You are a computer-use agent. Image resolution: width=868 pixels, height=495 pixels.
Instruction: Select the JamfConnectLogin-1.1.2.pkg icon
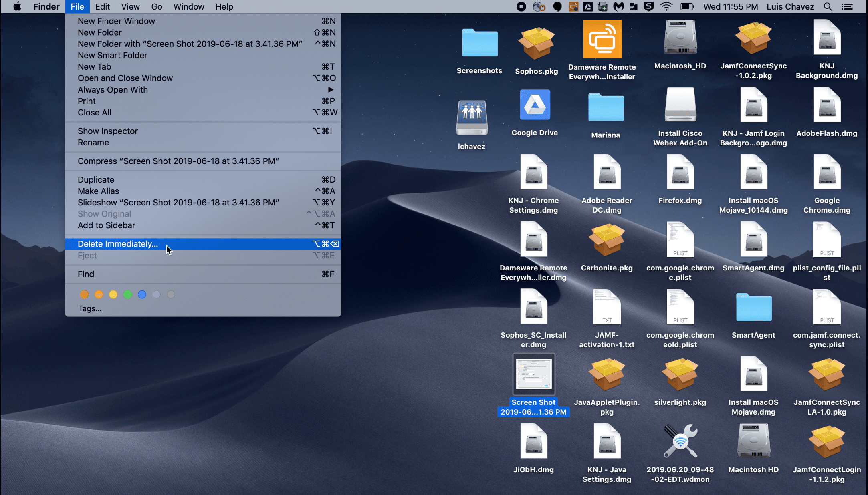[827, 441]
